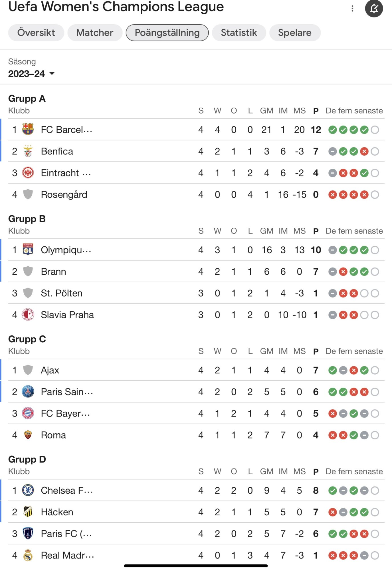Click the FC Barcelona club crest
This screenshot has height=571, width=392.
tap(28, 129)
